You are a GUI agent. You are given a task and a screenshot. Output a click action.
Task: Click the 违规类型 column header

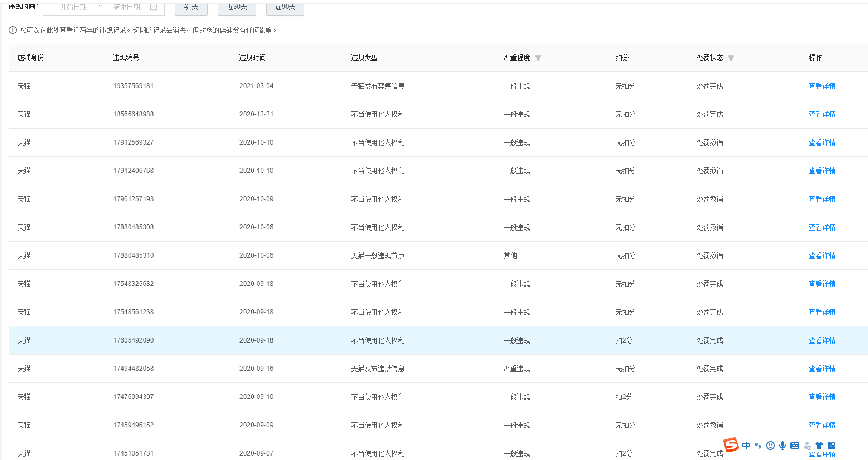coord(364,58)
